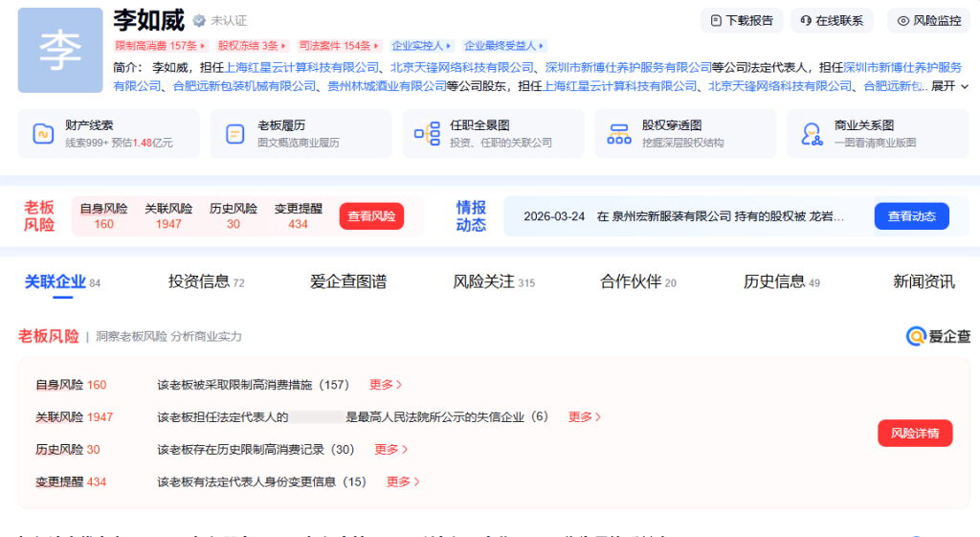Click 该老板被采取限制高消费措施 (157) text
980x537 pixels.
(253, 385)
